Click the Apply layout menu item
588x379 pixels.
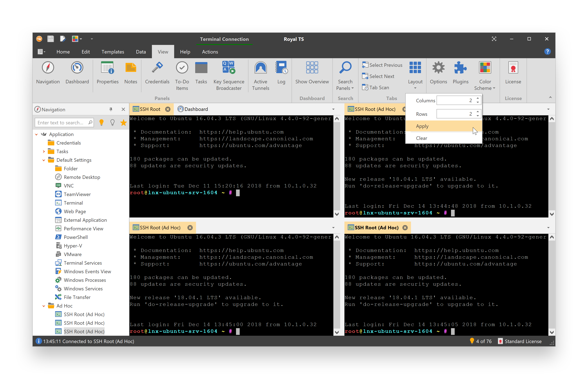(444, 126)
